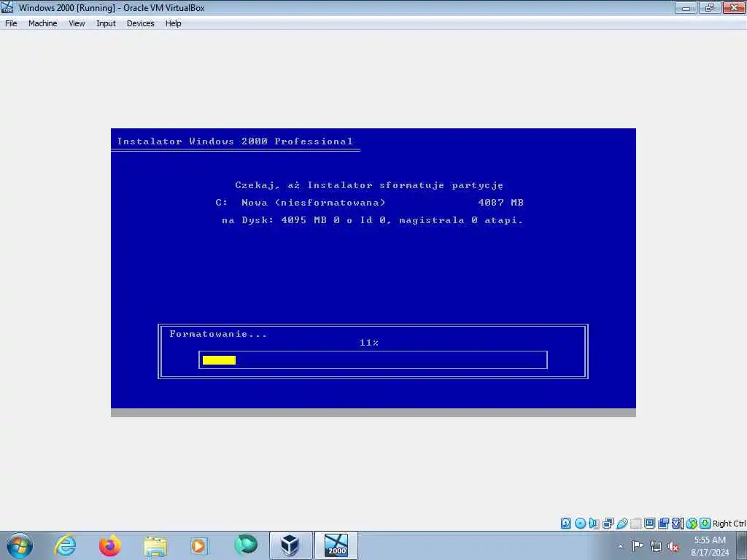The width and height of the screenshot is (747, 560).
Task: Click the VirtualBox window title icon
Action: tap(7, 7)
